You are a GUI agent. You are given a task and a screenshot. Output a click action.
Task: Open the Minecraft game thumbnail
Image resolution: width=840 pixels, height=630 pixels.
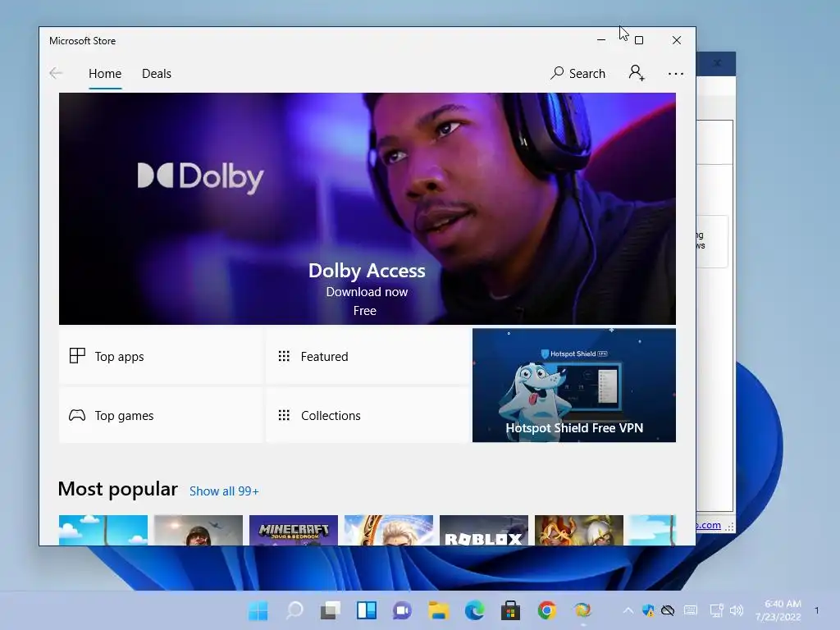point(294,531)
